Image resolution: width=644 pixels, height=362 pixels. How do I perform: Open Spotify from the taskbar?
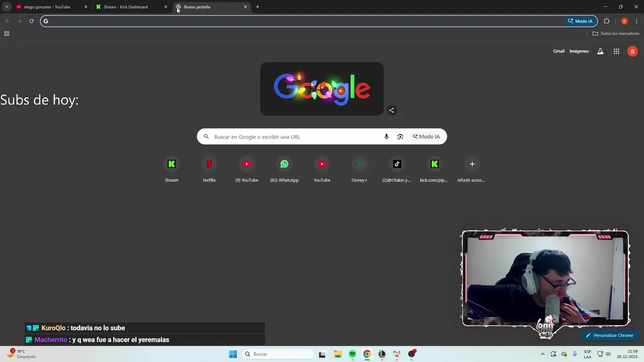click(x=352, y=354)
